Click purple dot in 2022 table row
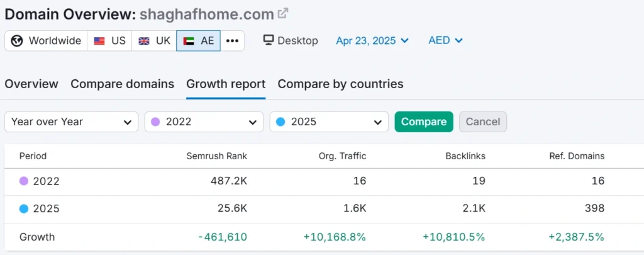 tap(24, 181)
